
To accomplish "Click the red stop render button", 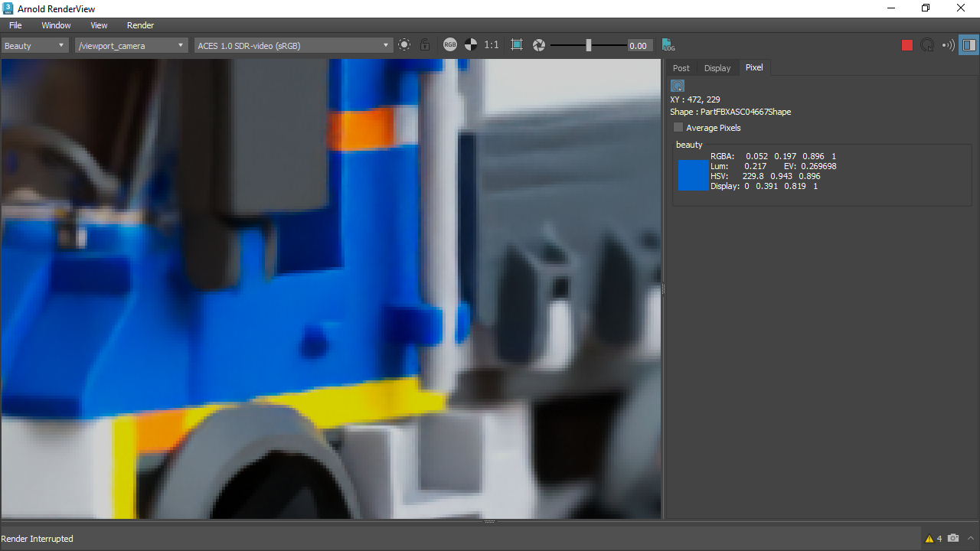I will 907,45.
